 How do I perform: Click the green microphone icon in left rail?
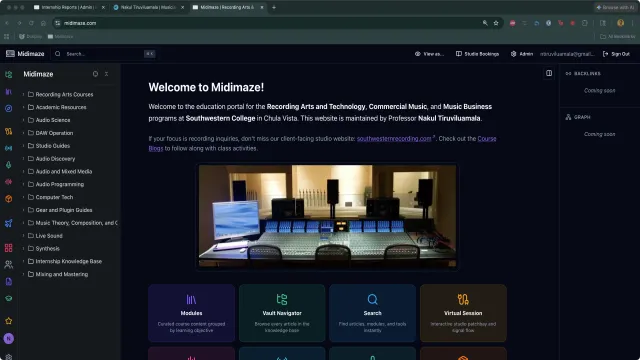(x=9, y=165)
